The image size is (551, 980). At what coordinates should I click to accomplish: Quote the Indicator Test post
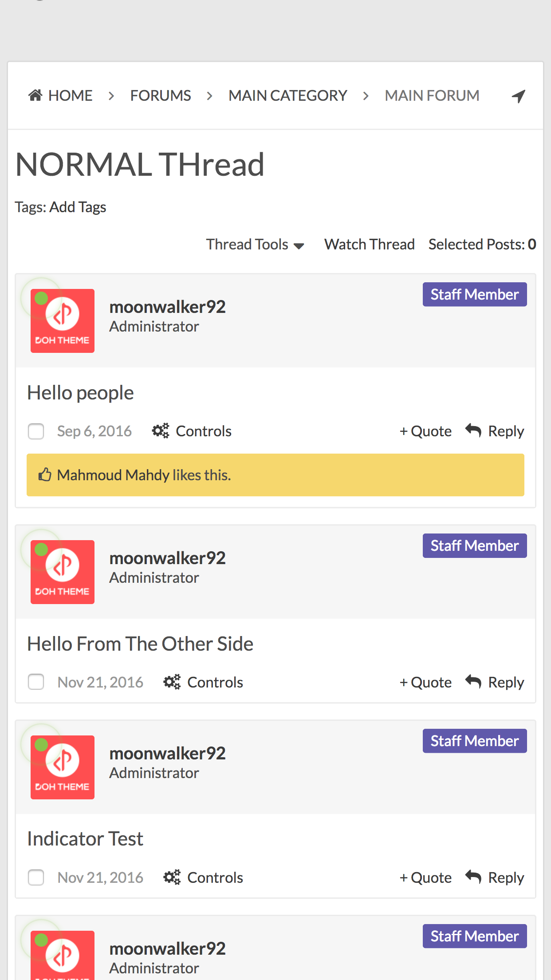click(x=425, y=877)
